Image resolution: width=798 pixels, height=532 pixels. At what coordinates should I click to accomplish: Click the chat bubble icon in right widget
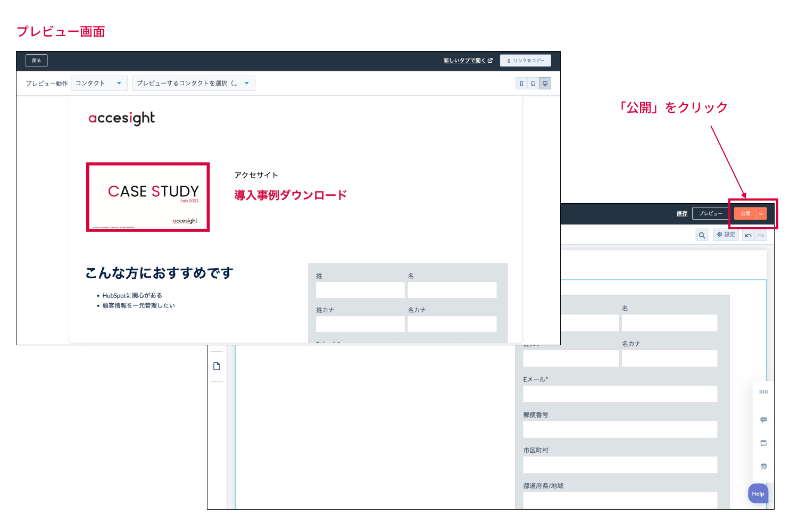coord(763,420)
